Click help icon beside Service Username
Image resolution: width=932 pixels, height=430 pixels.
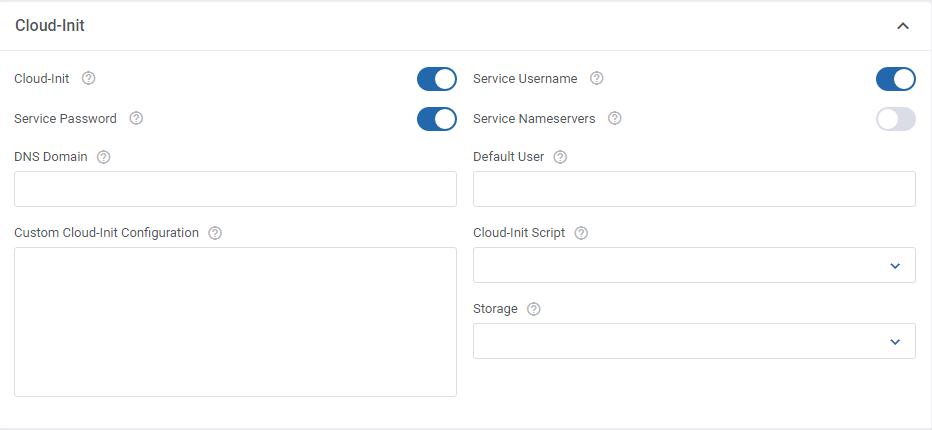597,79
